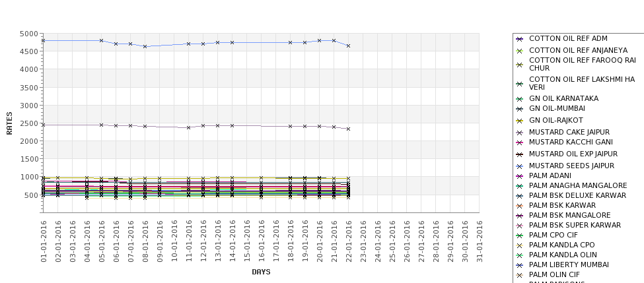Select legend label PALM BSK SUPER KARWAR
644x283 pixels.
click(575, 225)
